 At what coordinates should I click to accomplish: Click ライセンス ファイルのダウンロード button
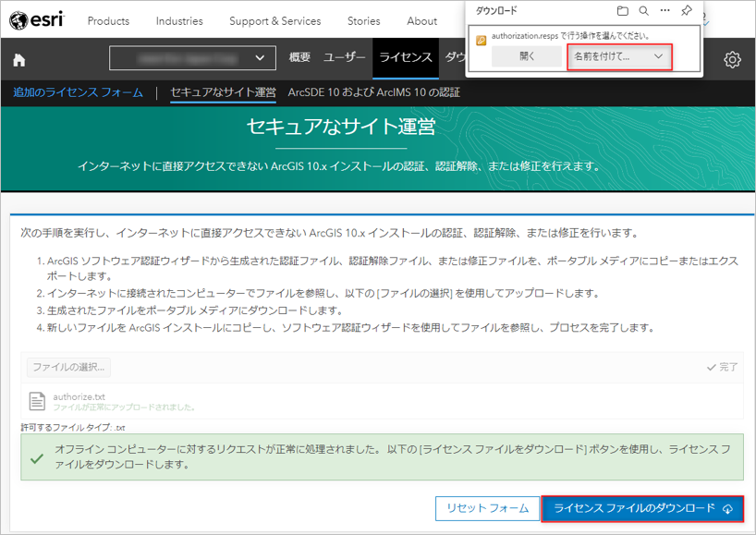click(x=642, y=508)
